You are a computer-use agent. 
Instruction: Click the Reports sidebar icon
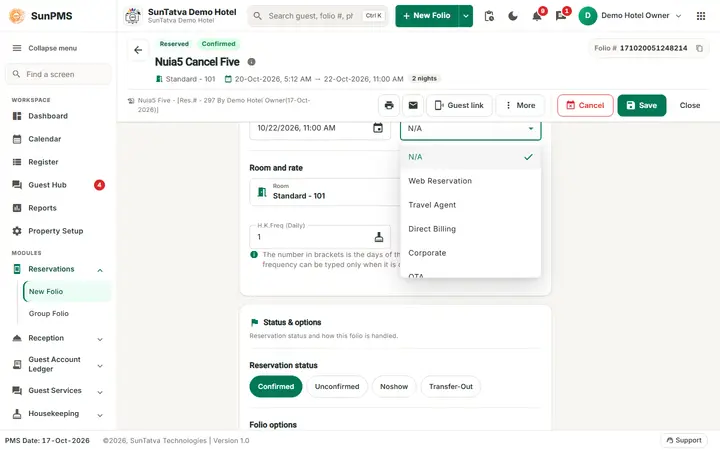[x=17, y=208]
